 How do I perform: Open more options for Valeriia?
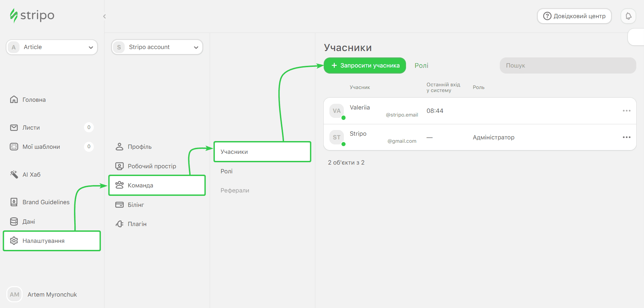(x=626, y=111)
